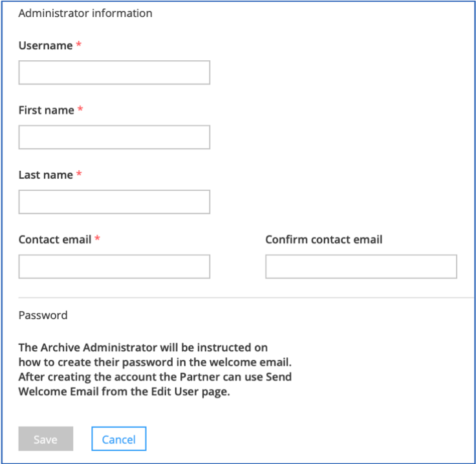This screenshot has height=464, width=476.
Task: Select the Last name text field
Action: [114, 202]
